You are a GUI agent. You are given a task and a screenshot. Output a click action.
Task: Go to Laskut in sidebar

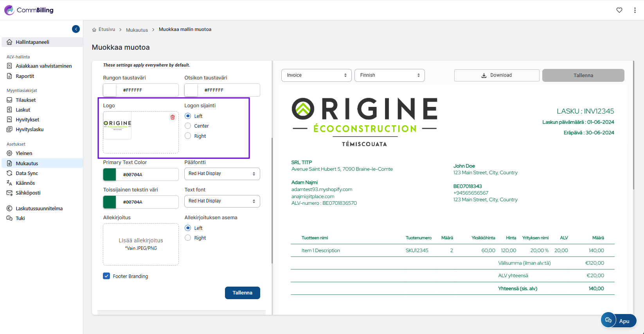tap(23, 110)
